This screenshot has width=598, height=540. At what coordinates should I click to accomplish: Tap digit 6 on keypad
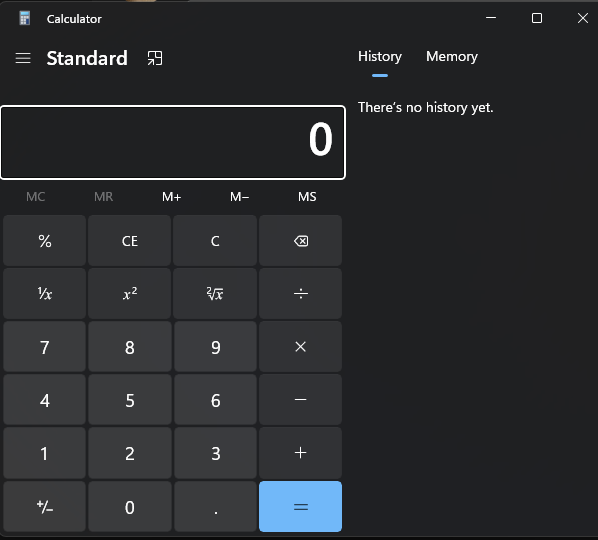pos(215,400)
